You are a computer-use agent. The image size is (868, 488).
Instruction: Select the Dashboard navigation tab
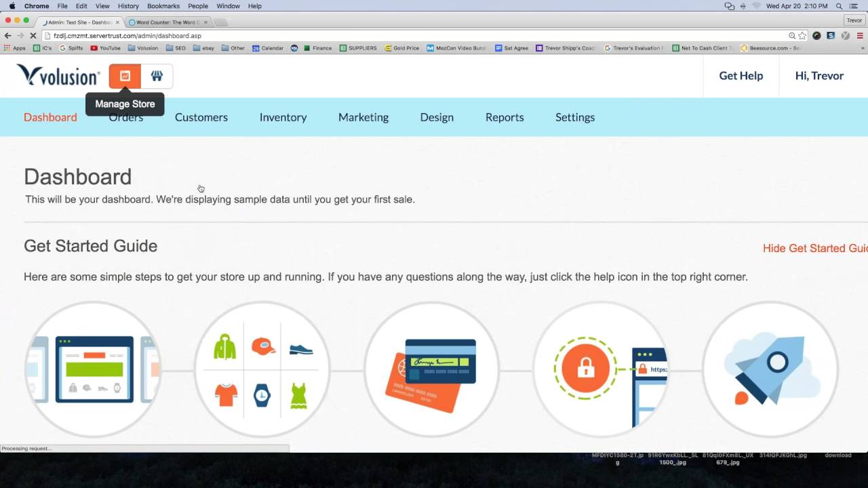(50, 117)
